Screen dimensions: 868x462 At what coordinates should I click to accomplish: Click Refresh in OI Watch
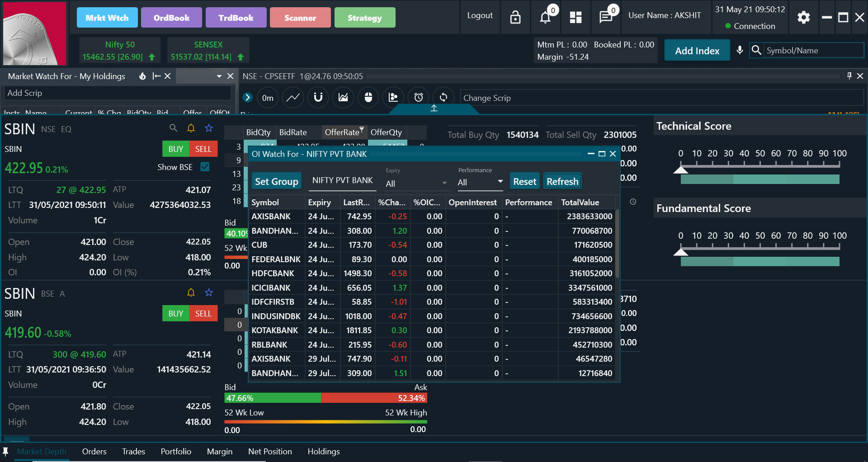tap(562, 181)
